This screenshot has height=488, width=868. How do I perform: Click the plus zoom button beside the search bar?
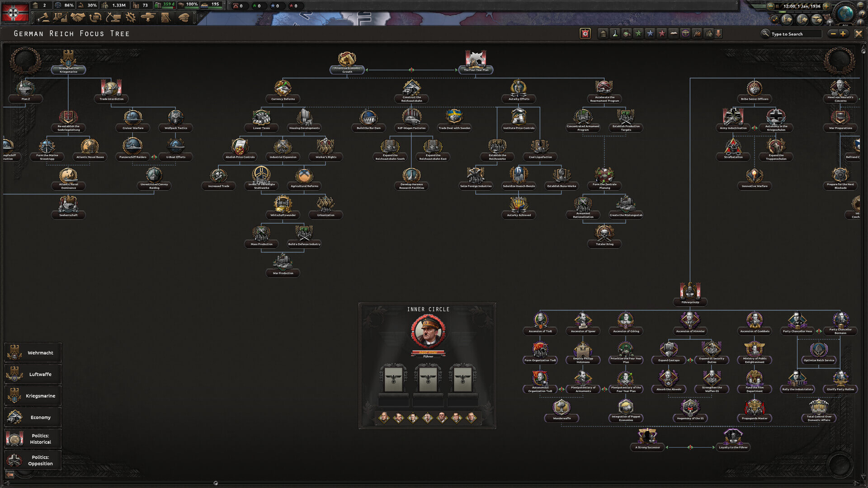point(844,33)
